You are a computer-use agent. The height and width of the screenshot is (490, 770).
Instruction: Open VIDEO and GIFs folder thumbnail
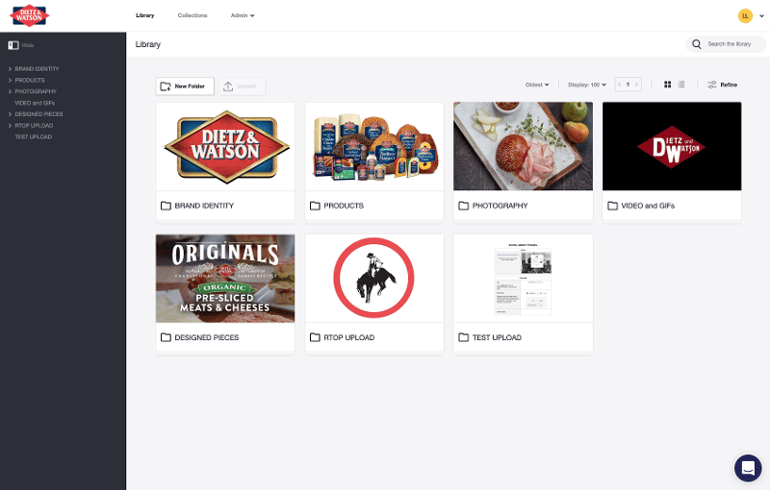[672, 146]
